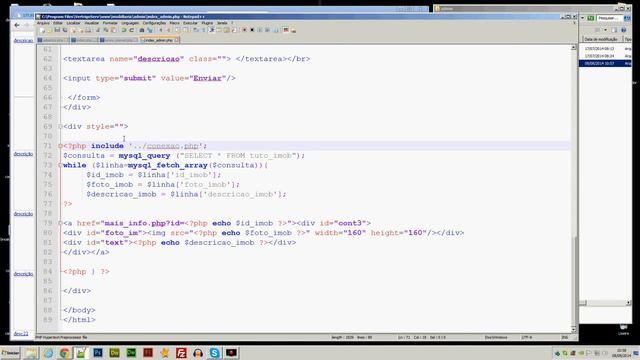
Task: Save the file with the Save toolbar icon
Action: 57,30
